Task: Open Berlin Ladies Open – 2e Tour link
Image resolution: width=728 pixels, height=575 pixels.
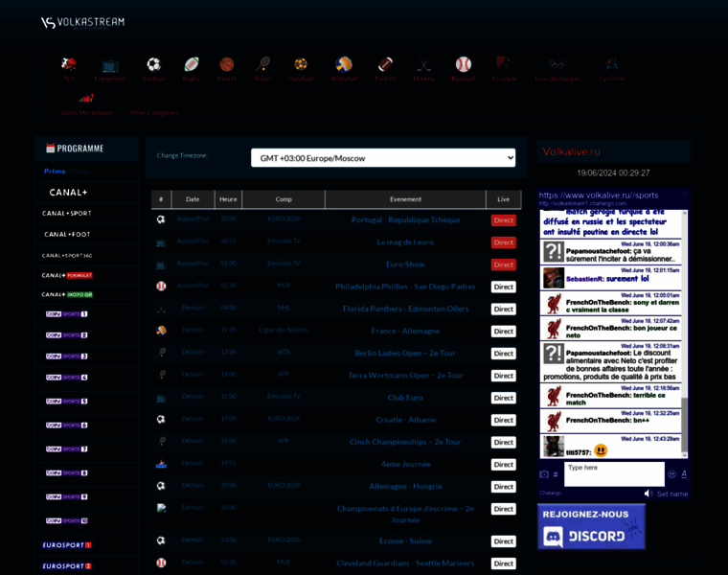Action: (405, 353)
